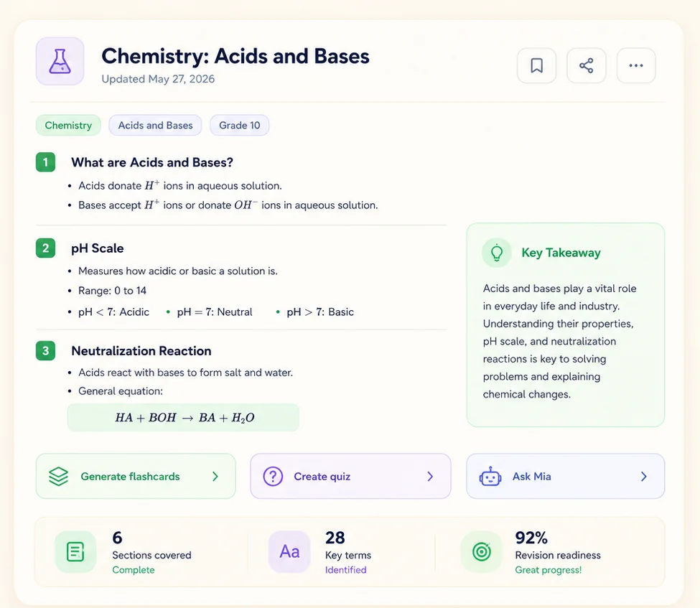Click the Ask Mia button
This screenshot has width=700, height=608.
566,477
